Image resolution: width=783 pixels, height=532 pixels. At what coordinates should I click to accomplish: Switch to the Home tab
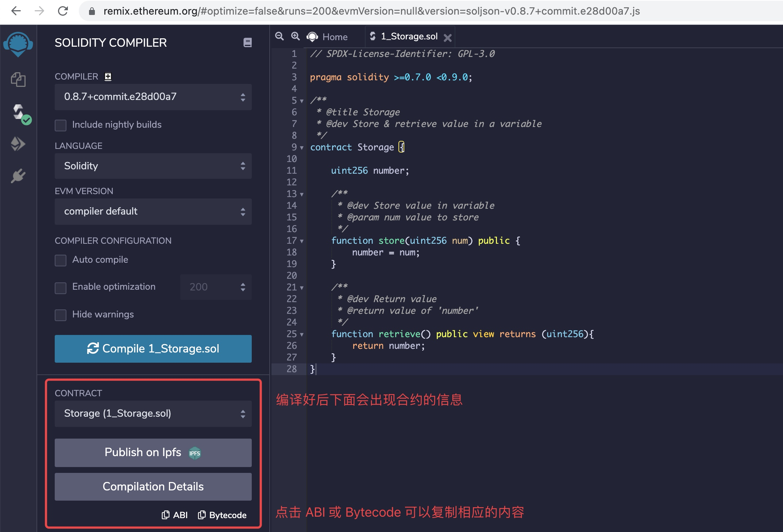(x=335, y=37)
